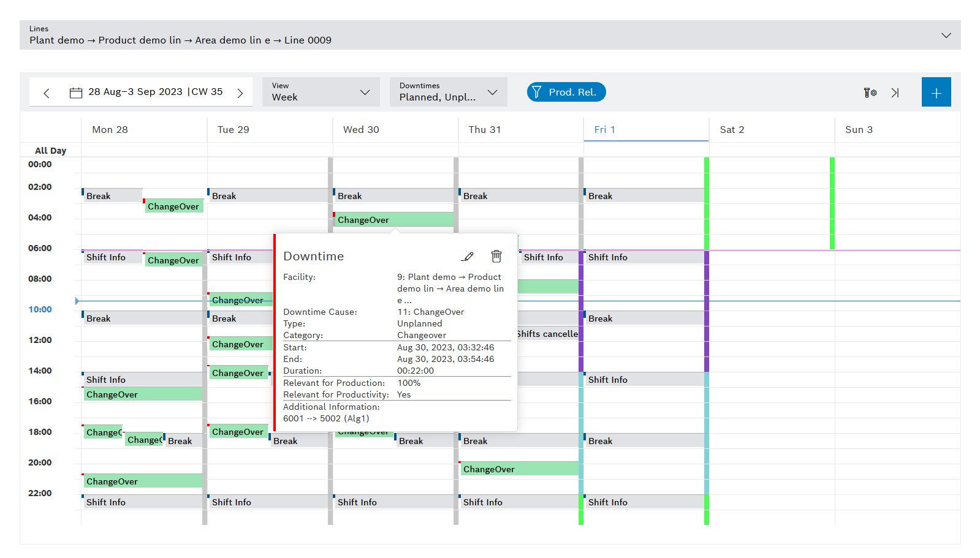
Task: Advance to next week with right arrow
Action: pyautogui.click(x=240, y=93)
